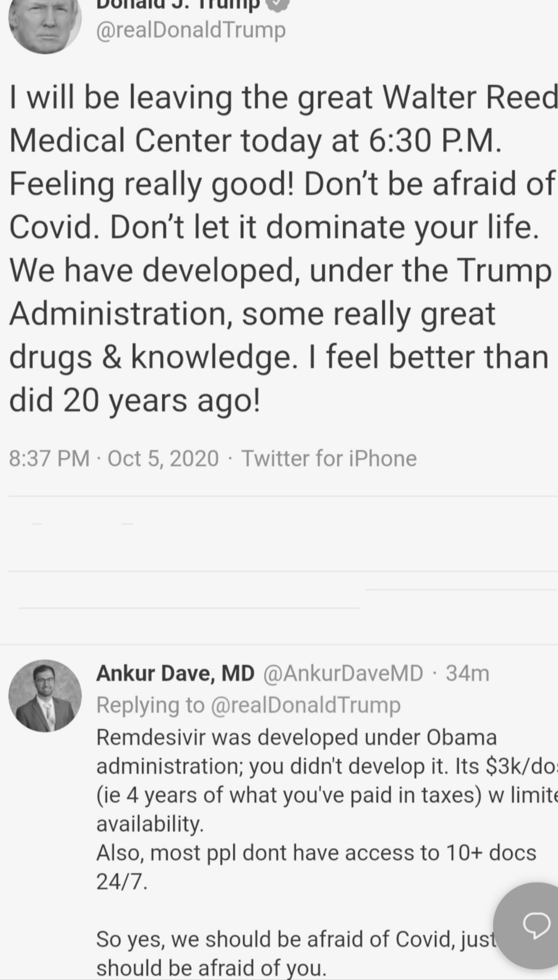Open the Twitter for iPhone source link
Image resolution: width=558 pixels, height=980 pixels.
[x=329, y=458]
